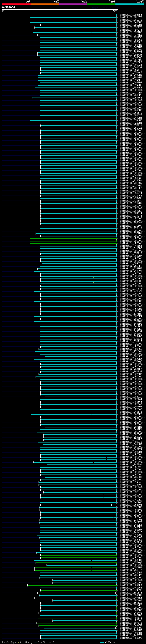The image size is (146, 644).
Task: Click the purple ~60% identity legend swatch
Action: point(73,4)
